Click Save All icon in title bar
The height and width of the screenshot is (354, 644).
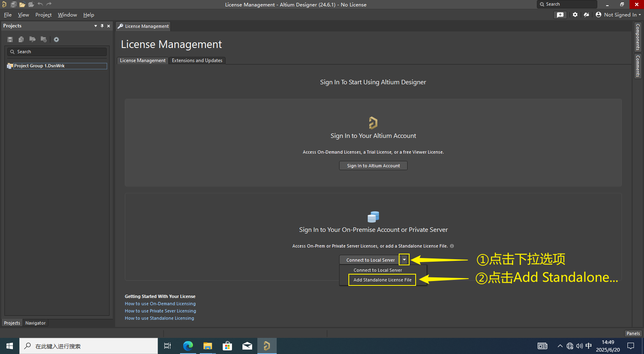tap(13, 4)
